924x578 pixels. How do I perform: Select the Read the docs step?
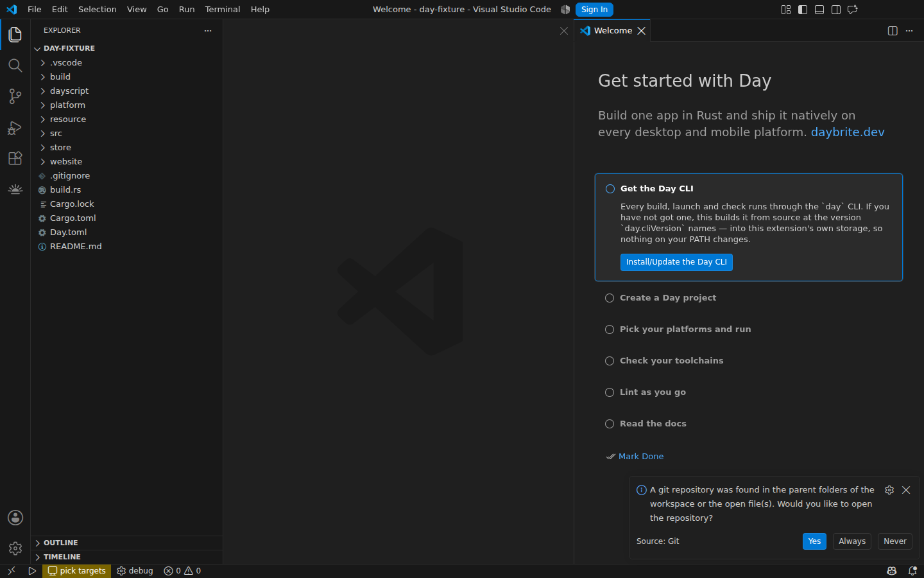pos(749,424)
